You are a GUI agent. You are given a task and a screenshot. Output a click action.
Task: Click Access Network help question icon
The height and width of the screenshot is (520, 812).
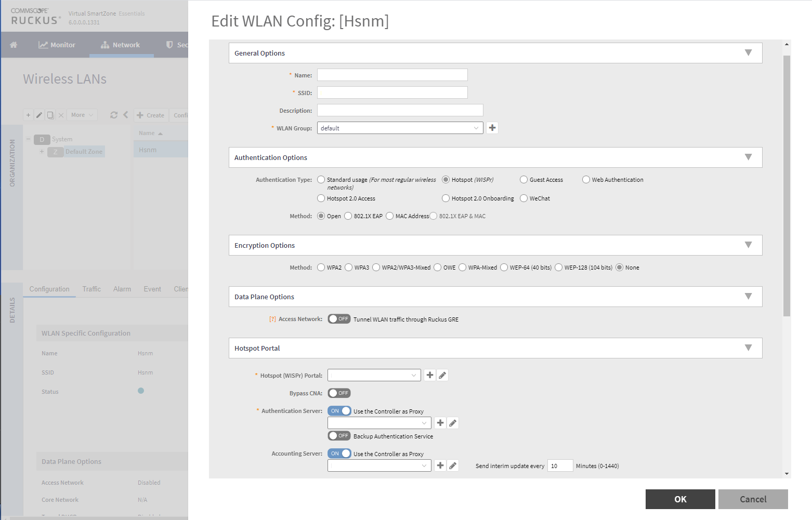[272, 319]
